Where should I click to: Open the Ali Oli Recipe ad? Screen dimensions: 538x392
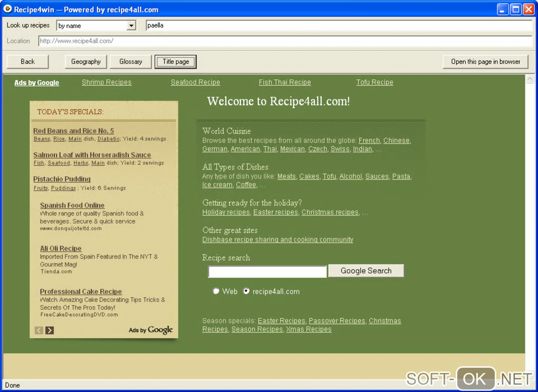click(x=61, y=249)
